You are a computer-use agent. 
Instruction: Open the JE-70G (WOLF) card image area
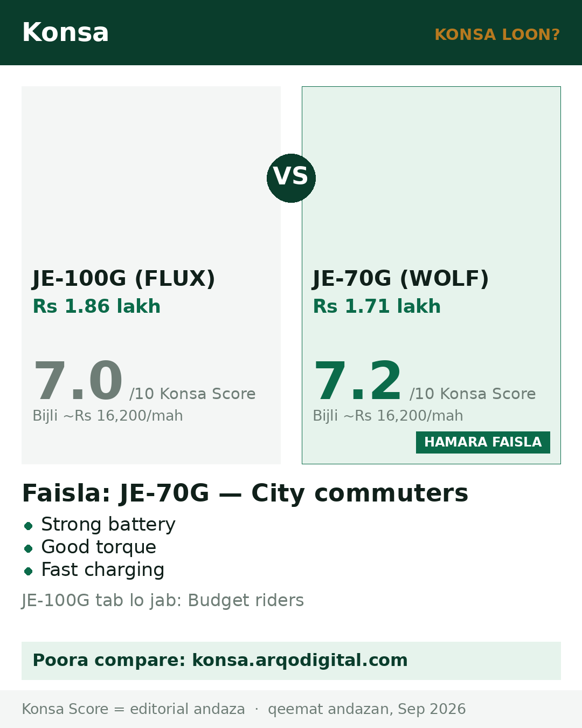coord(431,173)
